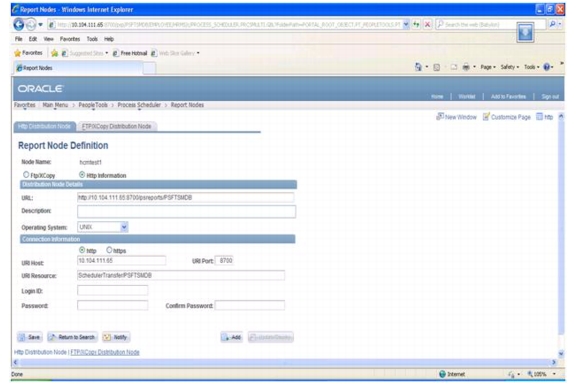Image resolution: width=576 pixels, height=384 pixels.
Task: Open the Operating System dropdown
Action: [124, 227]
